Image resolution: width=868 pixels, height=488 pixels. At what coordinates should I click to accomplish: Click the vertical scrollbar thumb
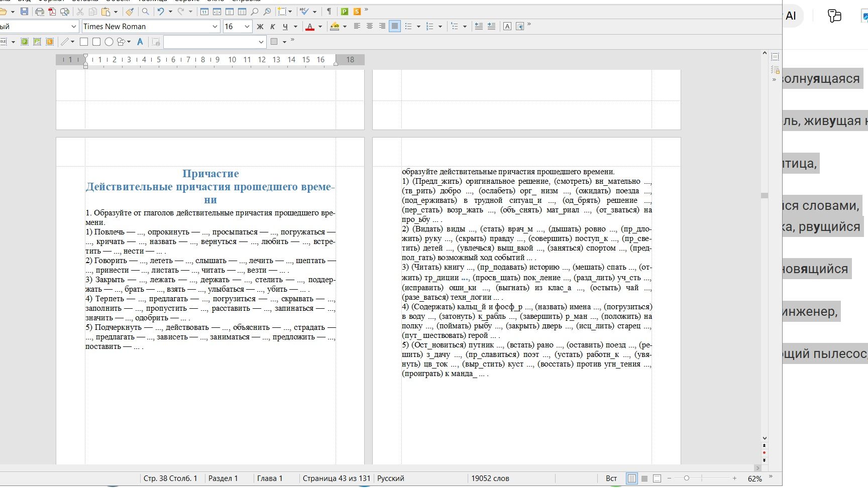[x=765, y=195]
